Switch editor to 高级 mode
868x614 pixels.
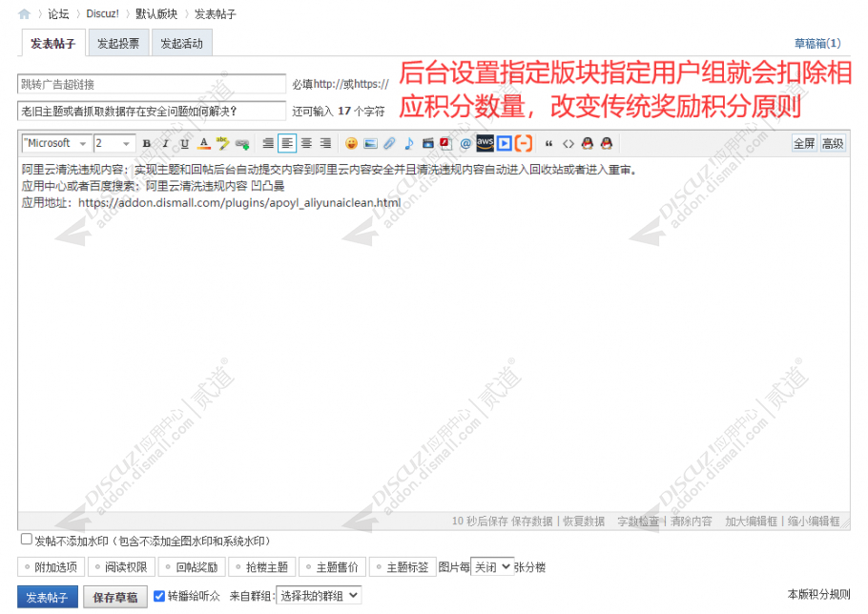tap(833, 144)
